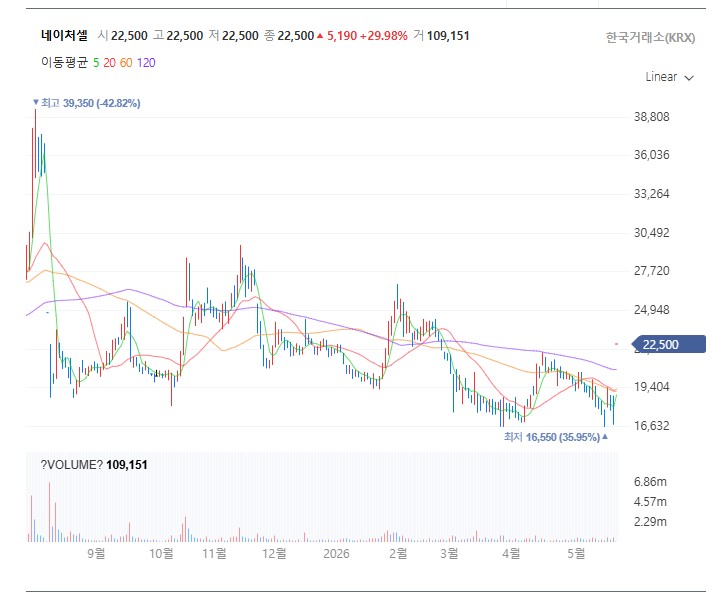Click the 27,720 price axis label
Viewport: 721px width, 596px height.
tap(652, 271)
